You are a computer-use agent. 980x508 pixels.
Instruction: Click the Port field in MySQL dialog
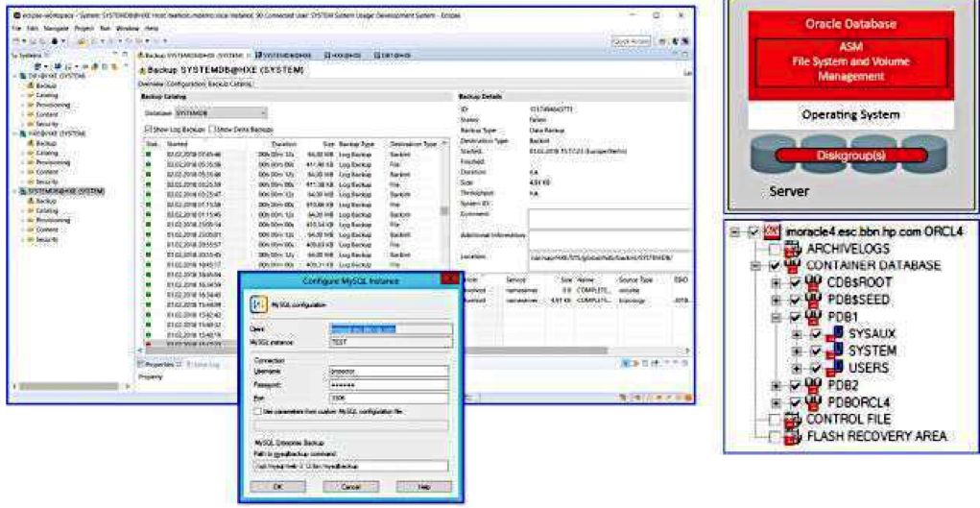coord(389,398)
